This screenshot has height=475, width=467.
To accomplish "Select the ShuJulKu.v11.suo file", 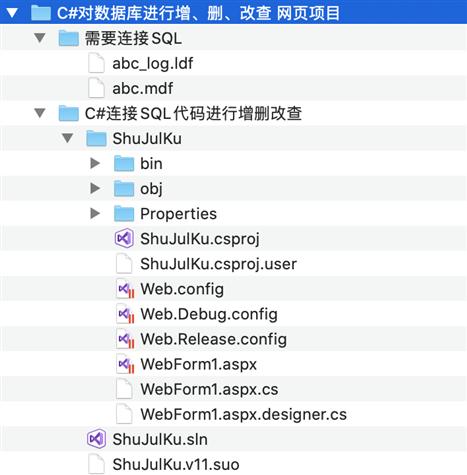I will point(233,464).
